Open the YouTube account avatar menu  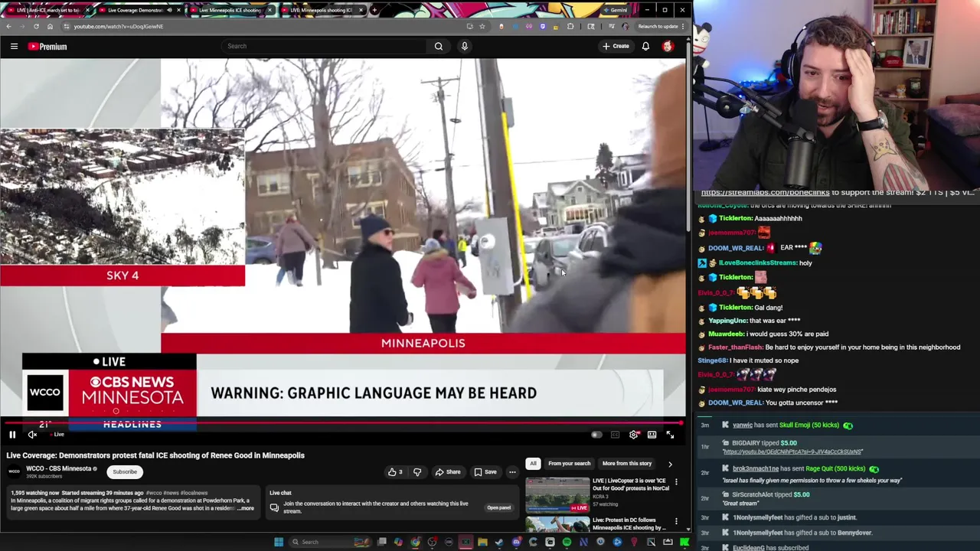point(668,46)
